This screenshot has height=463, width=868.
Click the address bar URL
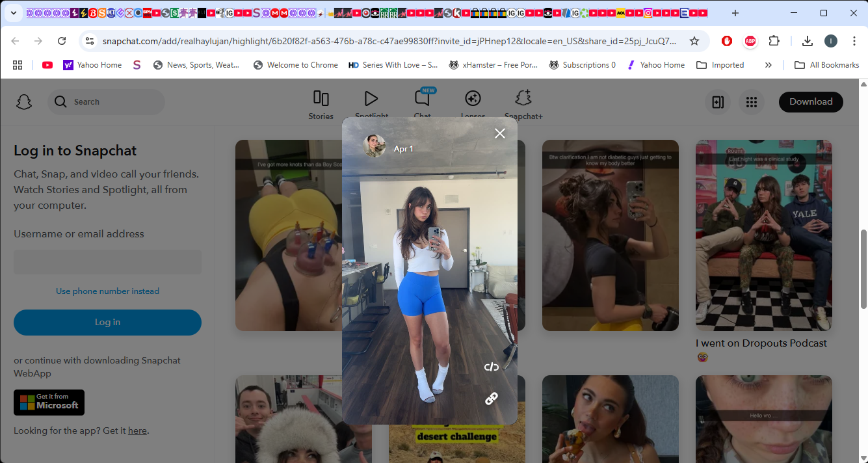(389, 41)
